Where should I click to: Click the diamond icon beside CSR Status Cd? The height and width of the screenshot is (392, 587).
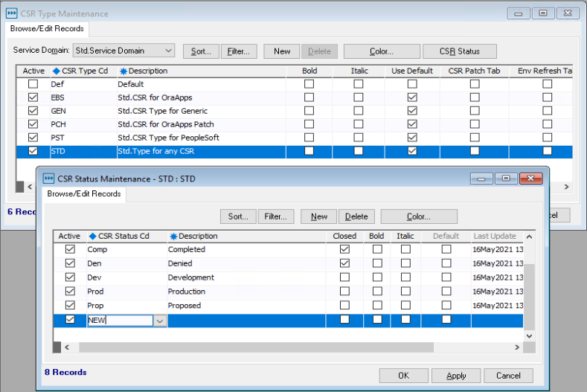click(x=93, y=237)
